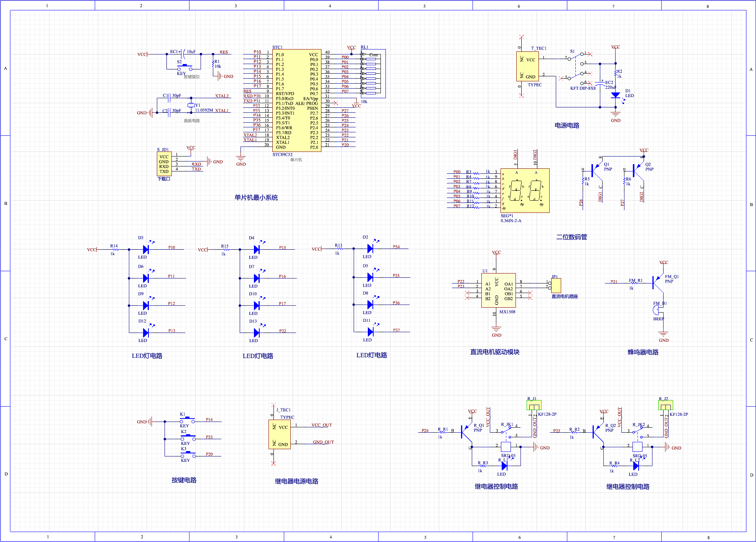
Task: Select the R_Q2 PNP relay transistor
Action: coord(598,432)
